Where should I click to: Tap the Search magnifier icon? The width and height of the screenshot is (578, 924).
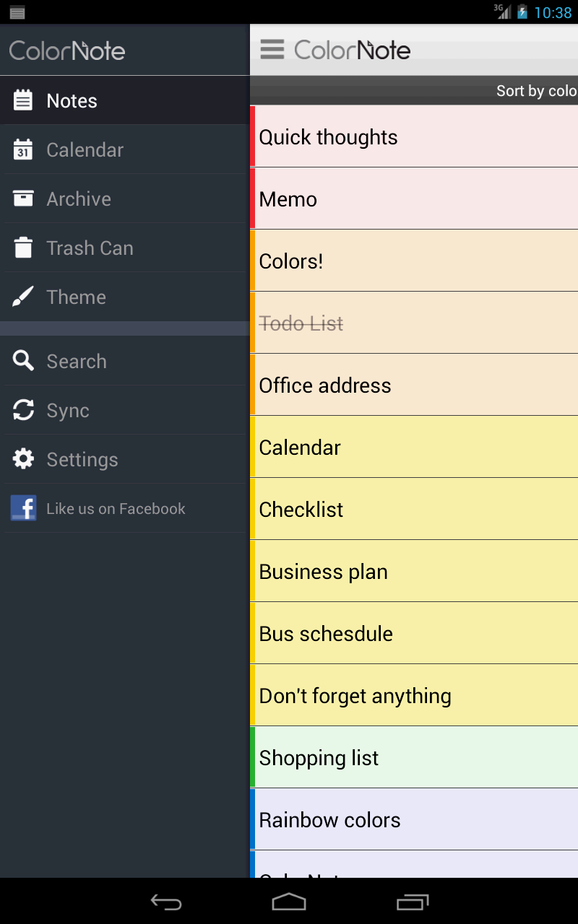click(22, 361)
